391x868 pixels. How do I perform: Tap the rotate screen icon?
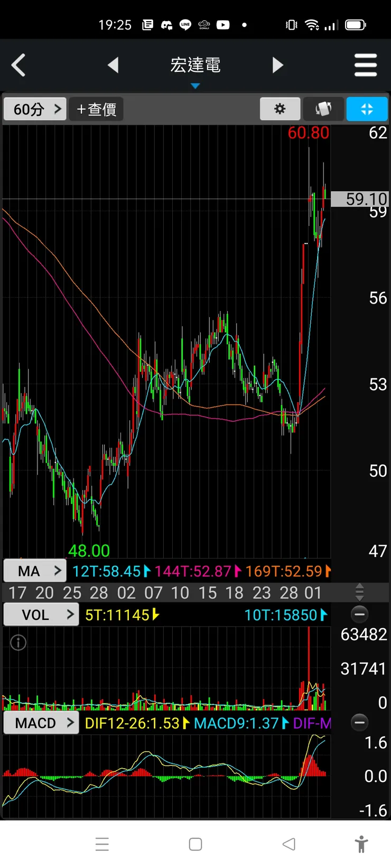(x=323, y=109)
